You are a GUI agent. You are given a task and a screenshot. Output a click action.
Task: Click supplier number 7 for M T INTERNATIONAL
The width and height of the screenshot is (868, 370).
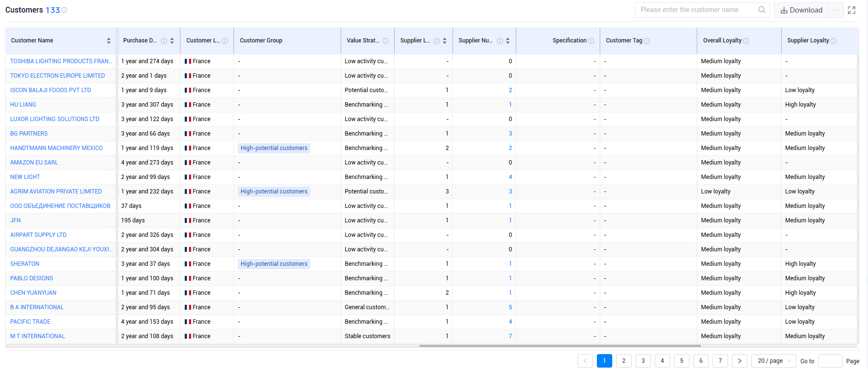tap(510, 336)
